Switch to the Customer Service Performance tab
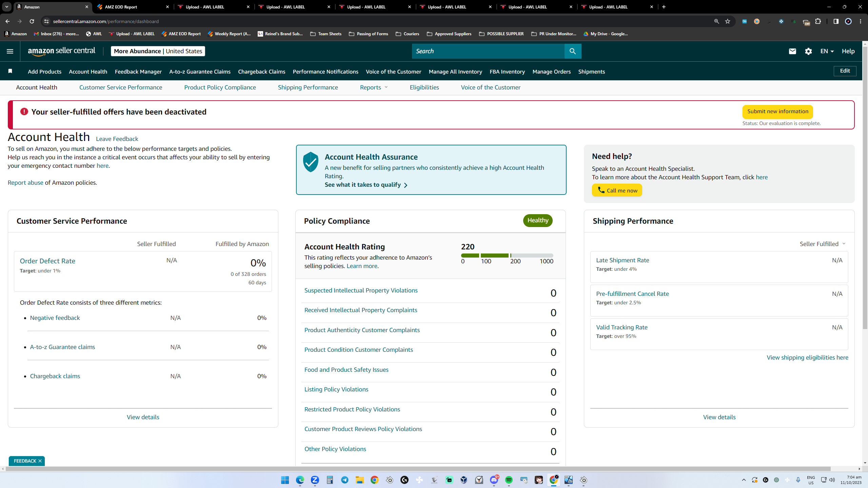The height and width of the screenshot is (488, 868). [x=121, y=87]
